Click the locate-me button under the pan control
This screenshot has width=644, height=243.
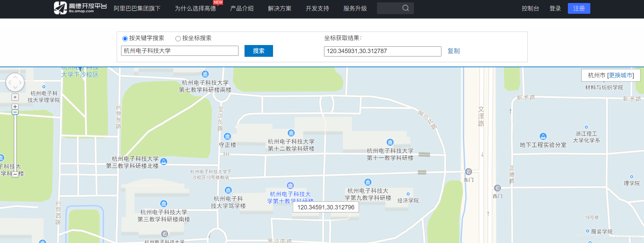(x=15, y=97)
